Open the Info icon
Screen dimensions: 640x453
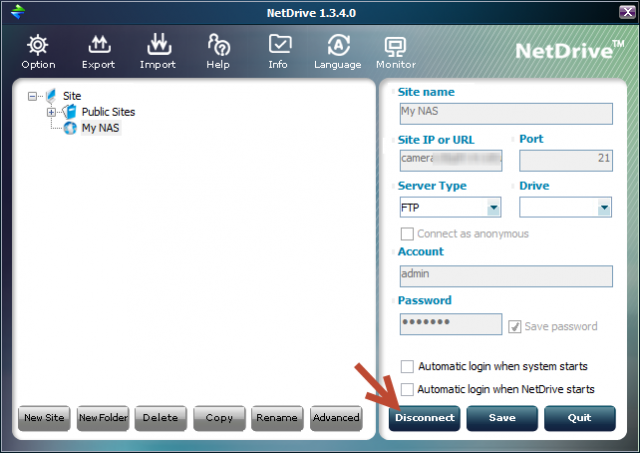280,44
